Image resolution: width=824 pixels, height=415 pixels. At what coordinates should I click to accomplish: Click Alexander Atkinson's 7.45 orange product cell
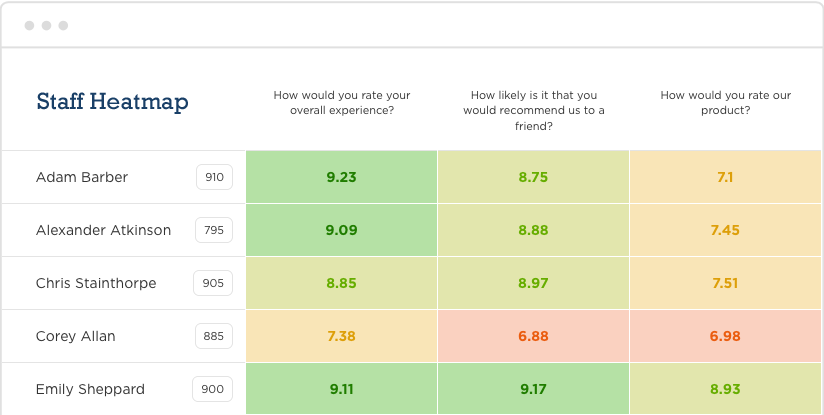pyautogui.click(x=725, y=230)
